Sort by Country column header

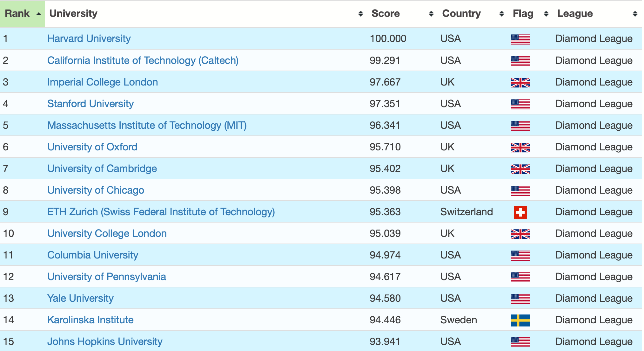tap(461, 14)
